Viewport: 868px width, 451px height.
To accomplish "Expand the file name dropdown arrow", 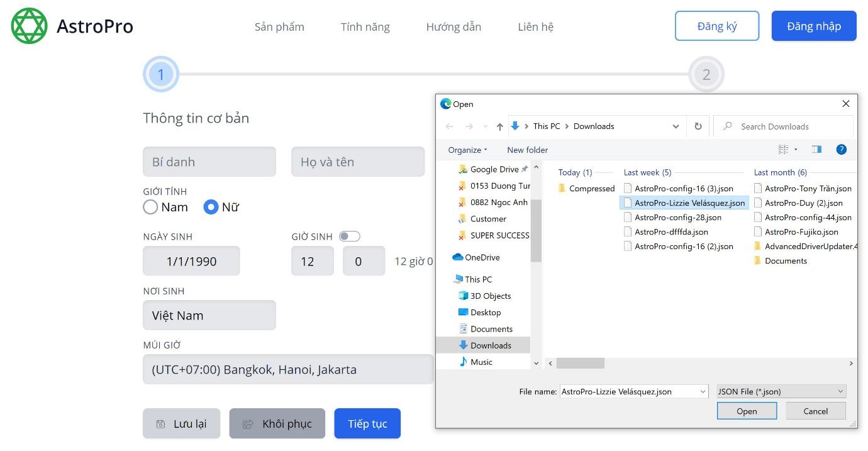I will [x=703, y=391].
